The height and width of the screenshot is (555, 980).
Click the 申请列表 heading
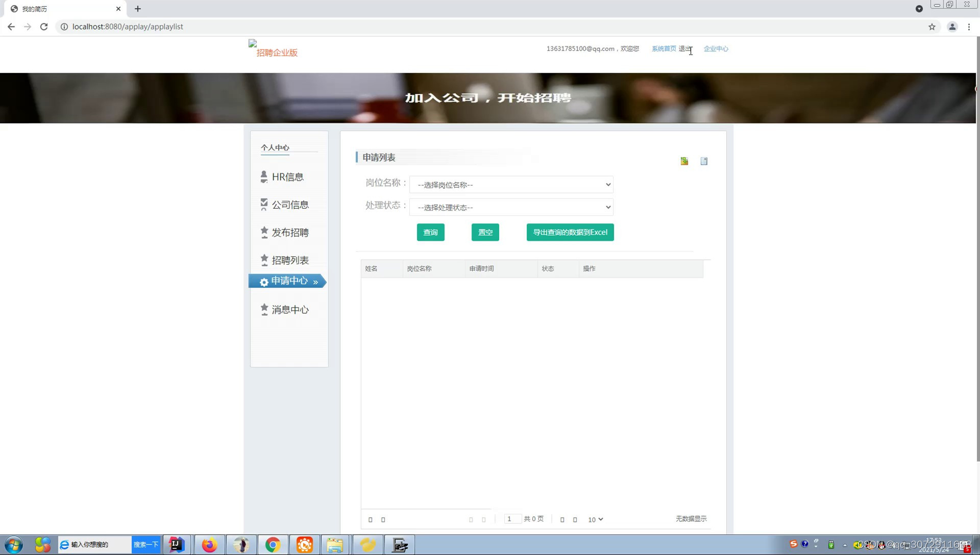pyautogui.click(x=379, y=158)
